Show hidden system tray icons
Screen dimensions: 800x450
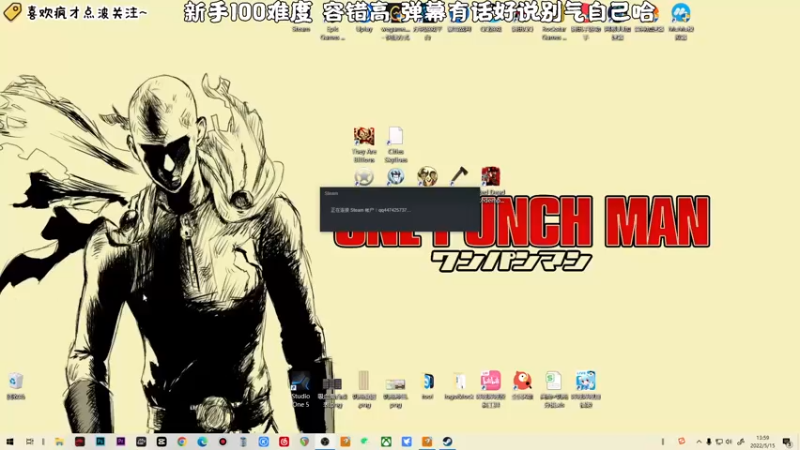[x=699, y=442]
